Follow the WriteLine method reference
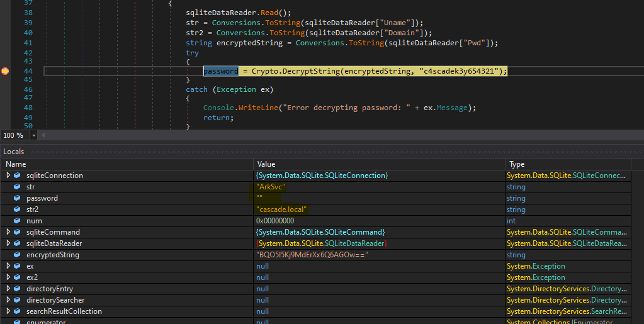 257,108
